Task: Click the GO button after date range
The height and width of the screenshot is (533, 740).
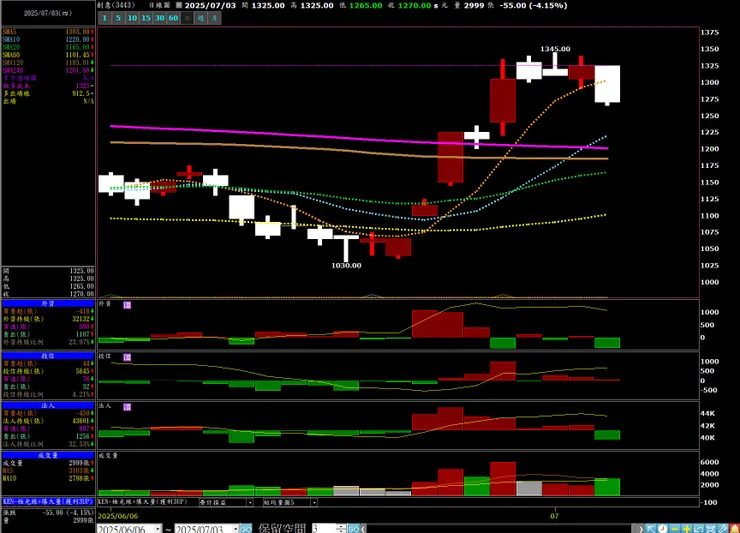Action: (246, 529)
